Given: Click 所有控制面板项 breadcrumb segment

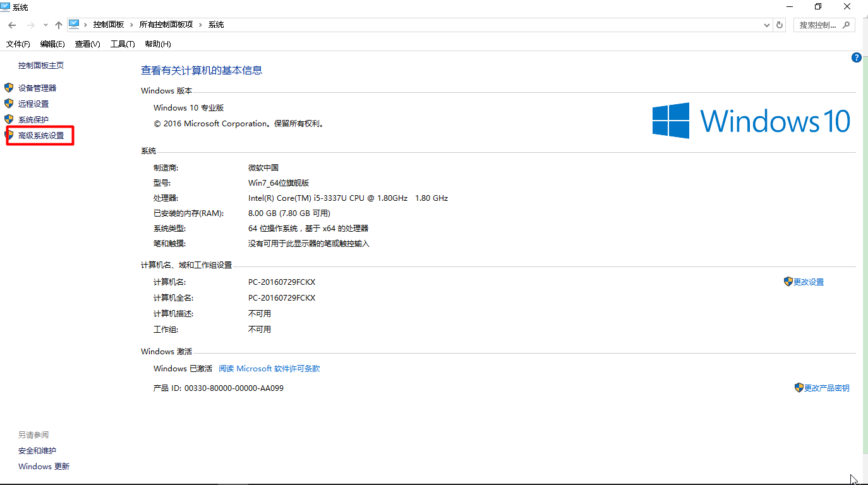Looking at the screenshot, I should point(166,25).
